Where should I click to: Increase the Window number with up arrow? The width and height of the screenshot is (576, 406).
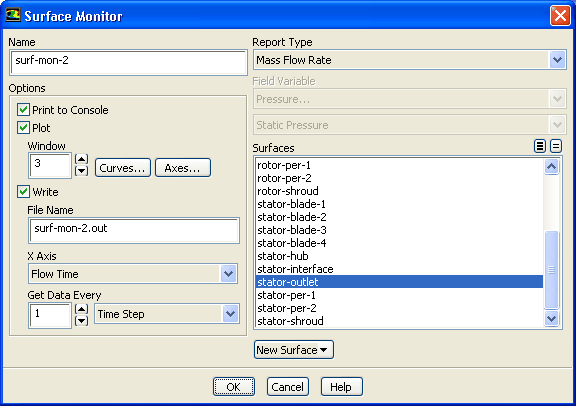[x=81, y=159]
